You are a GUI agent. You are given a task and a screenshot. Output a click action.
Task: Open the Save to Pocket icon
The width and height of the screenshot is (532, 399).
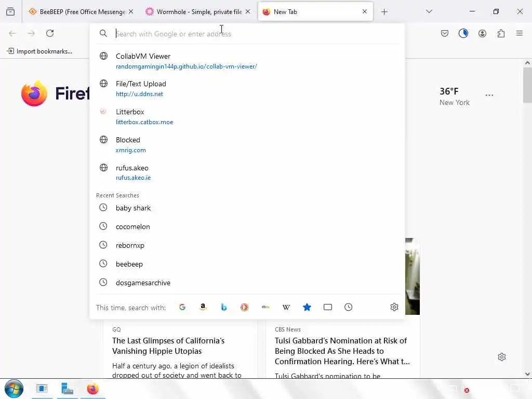445,33
